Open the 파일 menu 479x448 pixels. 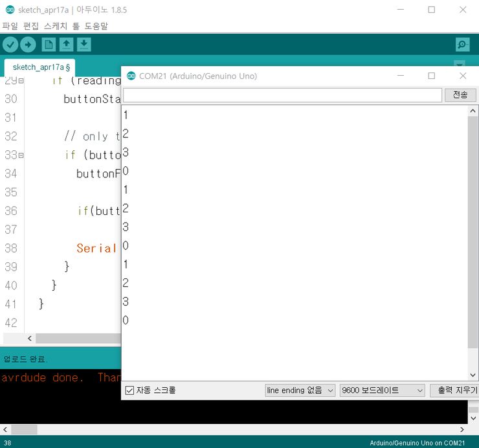coord(10,27)
